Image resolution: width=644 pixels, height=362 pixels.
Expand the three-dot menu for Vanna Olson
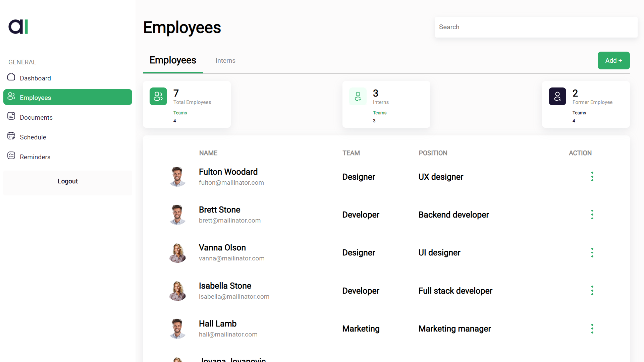(x=592, y=252)
